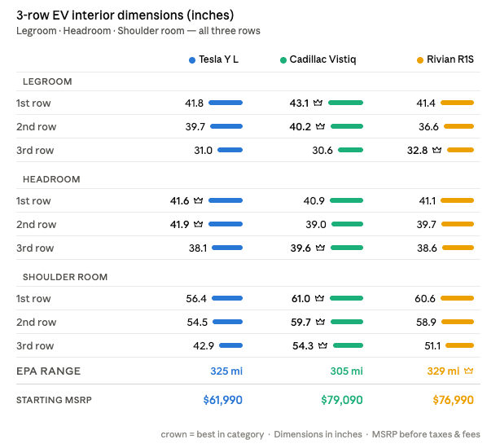Click the Cadillac 39.0 headroom value
This screenshot has width=500, height=448.
[x=316, y=224]
